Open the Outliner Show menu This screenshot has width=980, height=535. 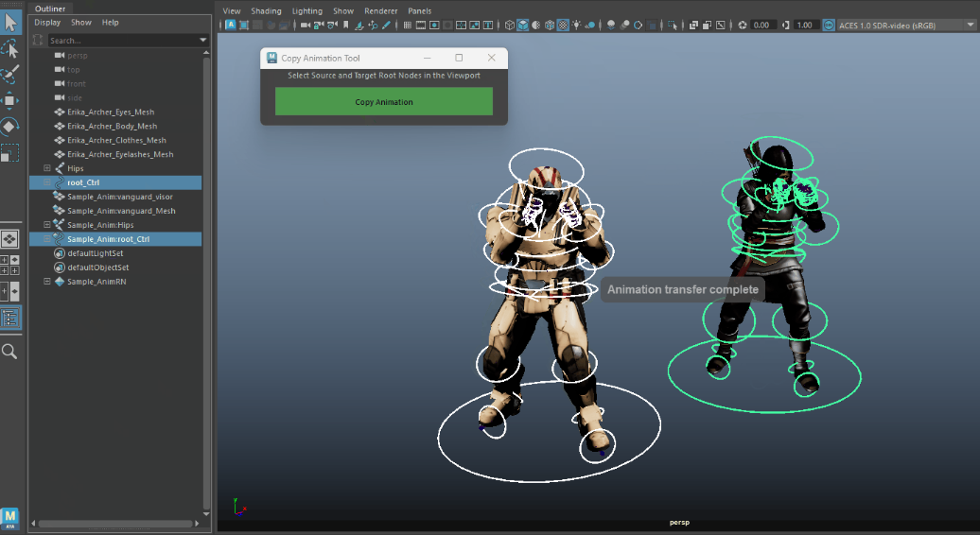[x=81, y=23]
